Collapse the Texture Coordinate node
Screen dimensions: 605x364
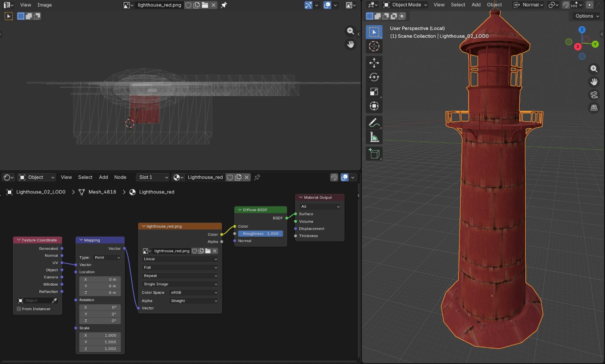click(x=19, y=240)
